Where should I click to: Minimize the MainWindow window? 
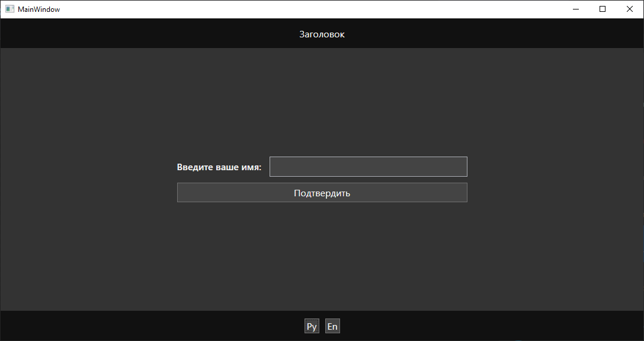click(x=576, y=9)
